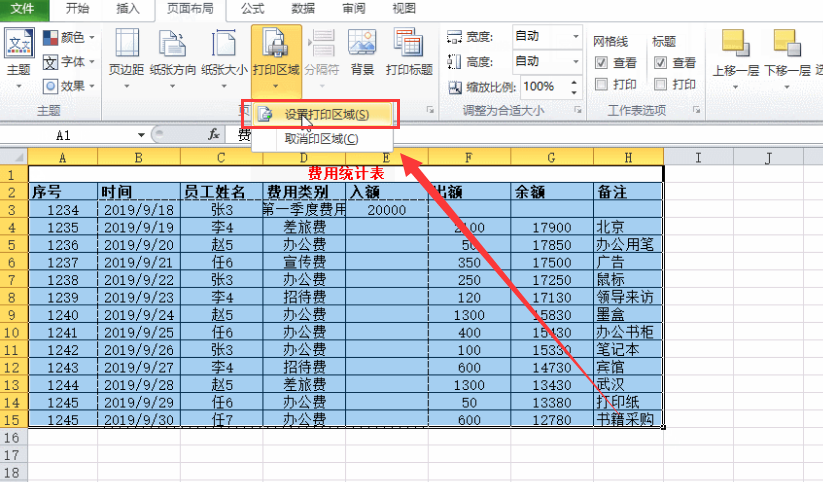Screen dimensions: 823x482
Task: Click cell 领导来访
Action: pyautogui.click(x=628, y=297)
